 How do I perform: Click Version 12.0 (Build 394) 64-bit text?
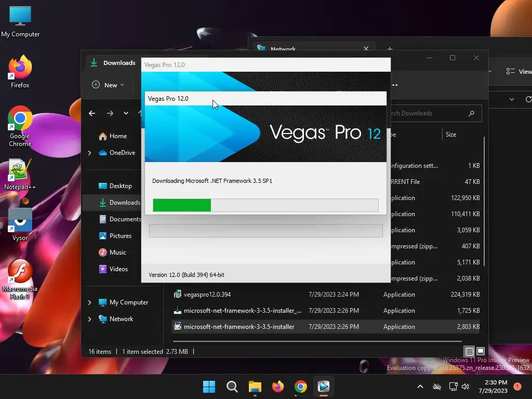pos(187,275)
